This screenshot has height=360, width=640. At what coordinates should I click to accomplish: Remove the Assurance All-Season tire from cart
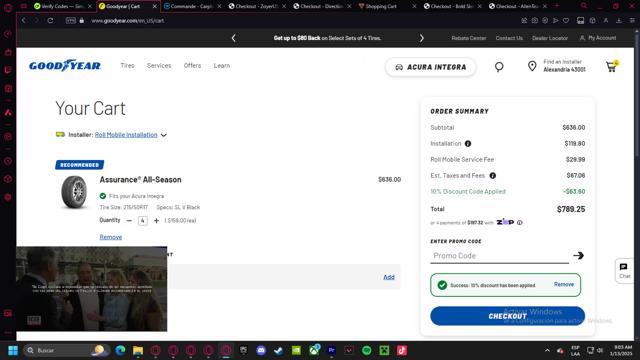point(111,237)
